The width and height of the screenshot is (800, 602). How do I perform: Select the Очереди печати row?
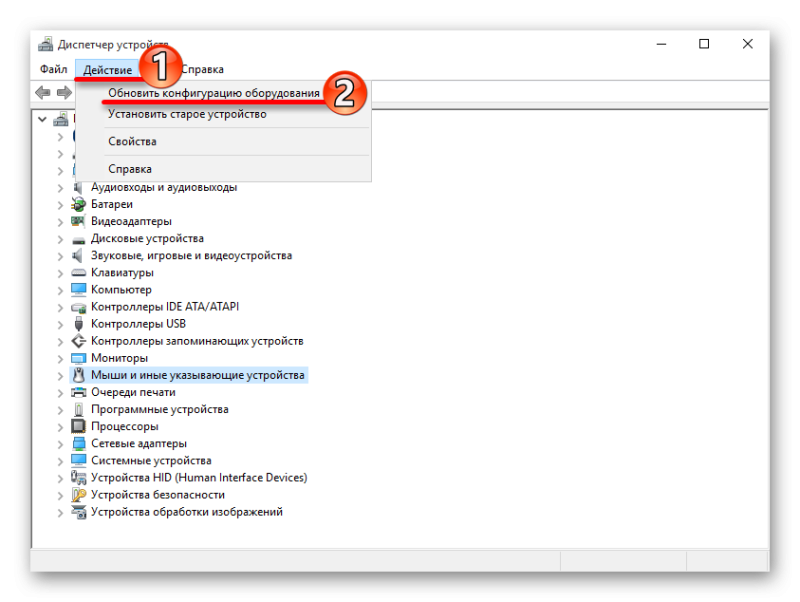click(133, 392)
